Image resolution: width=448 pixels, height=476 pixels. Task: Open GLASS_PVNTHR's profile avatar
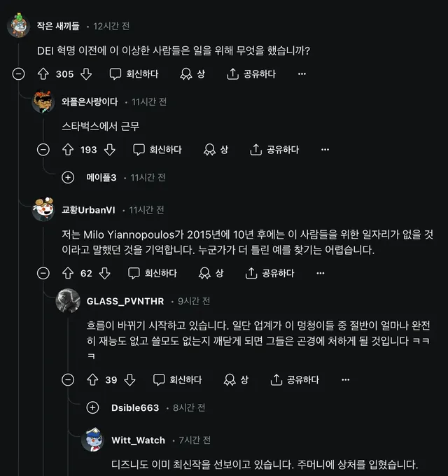tap(67, 301)
